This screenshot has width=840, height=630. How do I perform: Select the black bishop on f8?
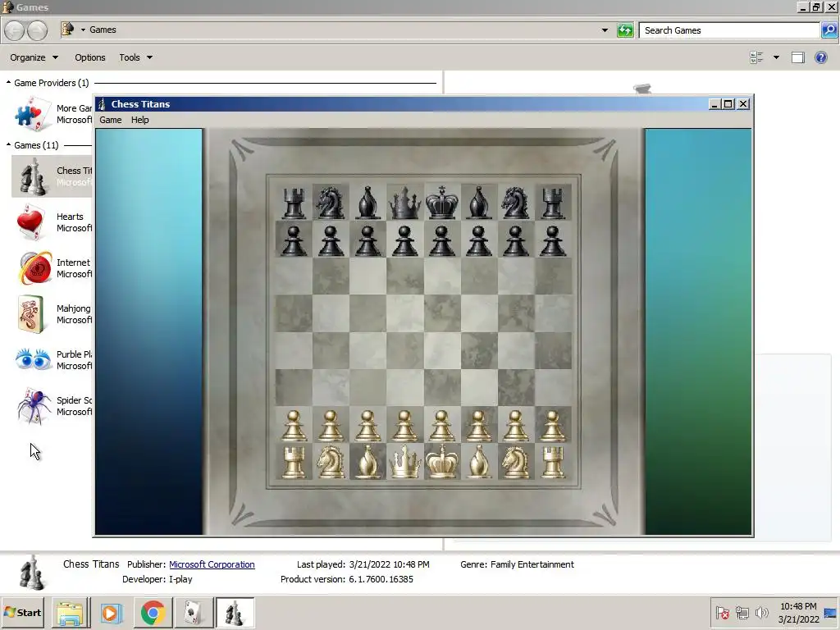pos(478,203)
